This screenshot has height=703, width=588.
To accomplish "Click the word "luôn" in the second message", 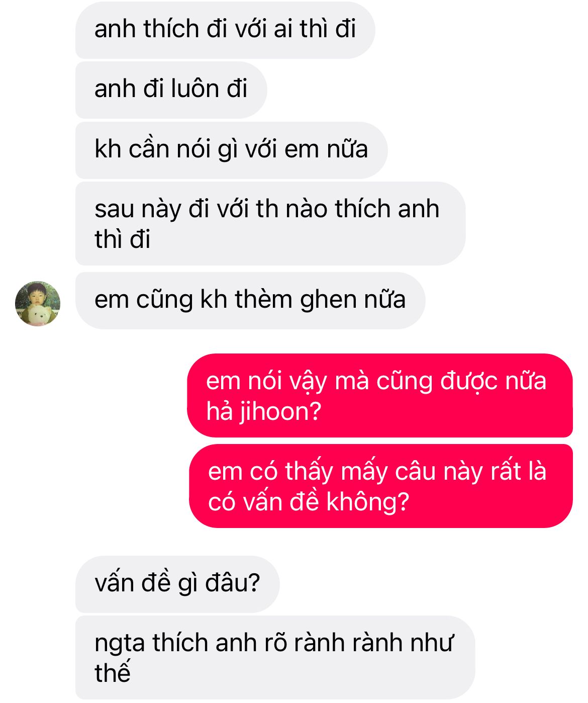I will (195, 89).
